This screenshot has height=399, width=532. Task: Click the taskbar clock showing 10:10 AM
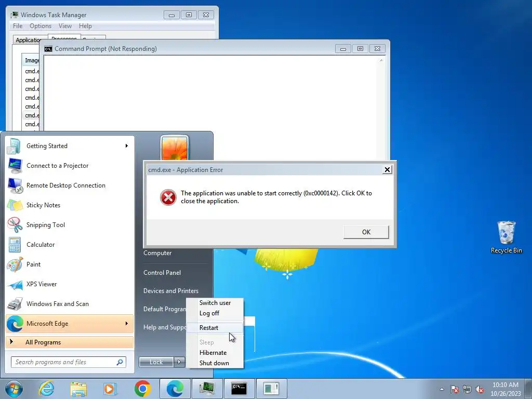click(x=506, y=389)
